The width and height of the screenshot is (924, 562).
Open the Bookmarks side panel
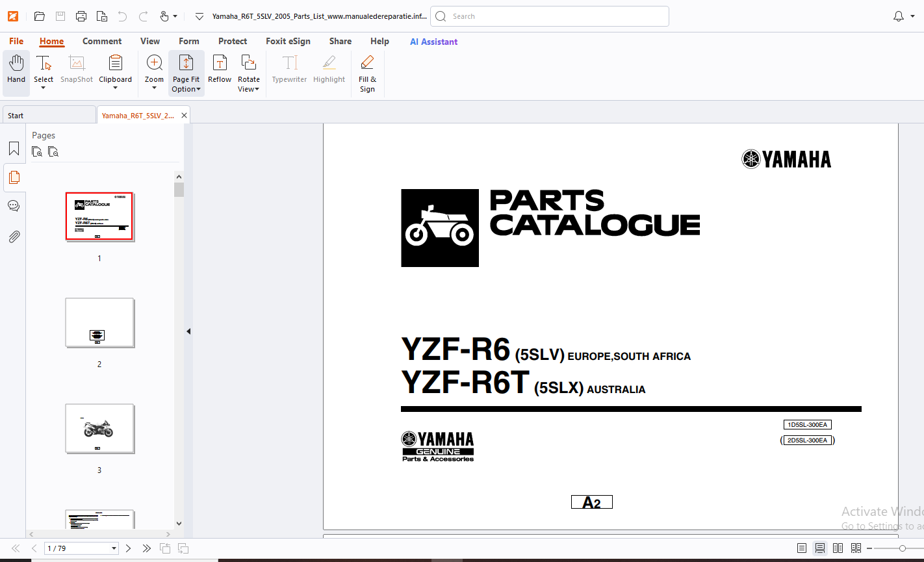tap(14, 149)
